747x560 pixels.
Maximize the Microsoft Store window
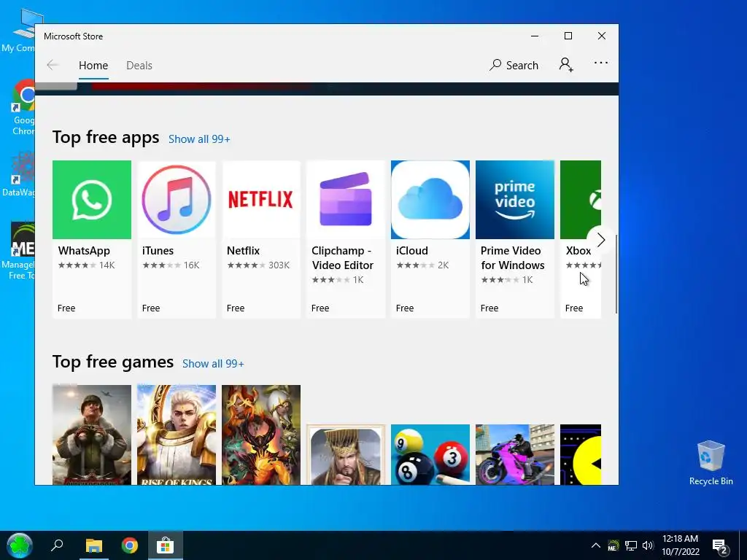pos(568,36)
